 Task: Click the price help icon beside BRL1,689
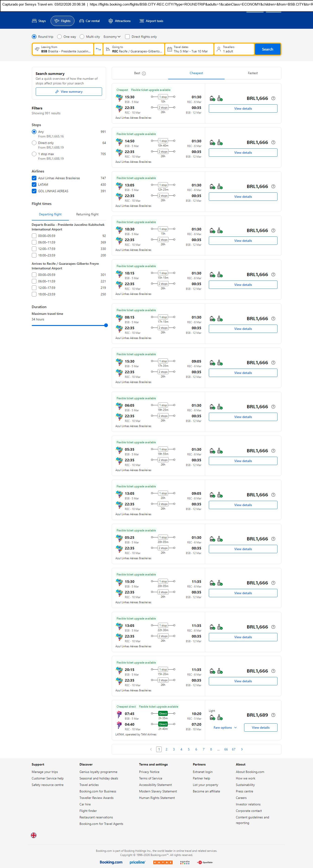(273, 715)
